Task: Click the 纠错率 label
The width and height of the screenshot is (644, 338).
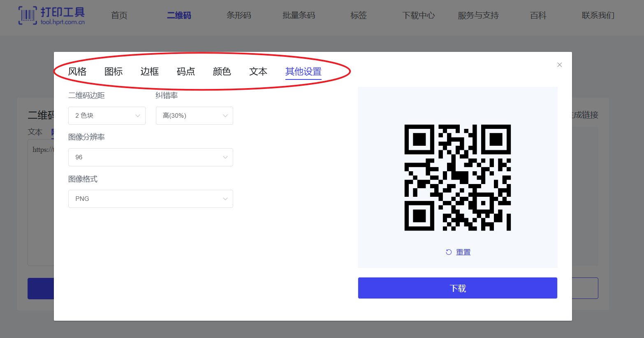Action: pyautogui.click(x=167, y=96)
